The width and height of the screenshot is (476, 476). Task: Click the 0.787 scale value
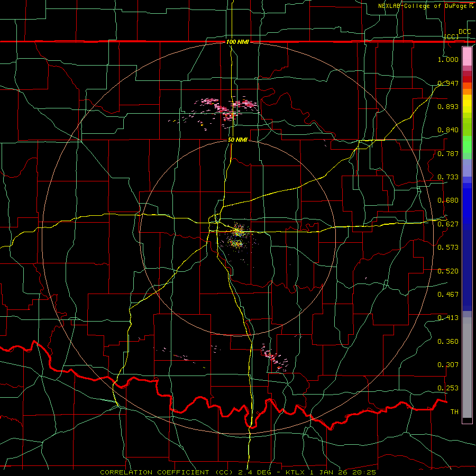click(x=448, y=153)
